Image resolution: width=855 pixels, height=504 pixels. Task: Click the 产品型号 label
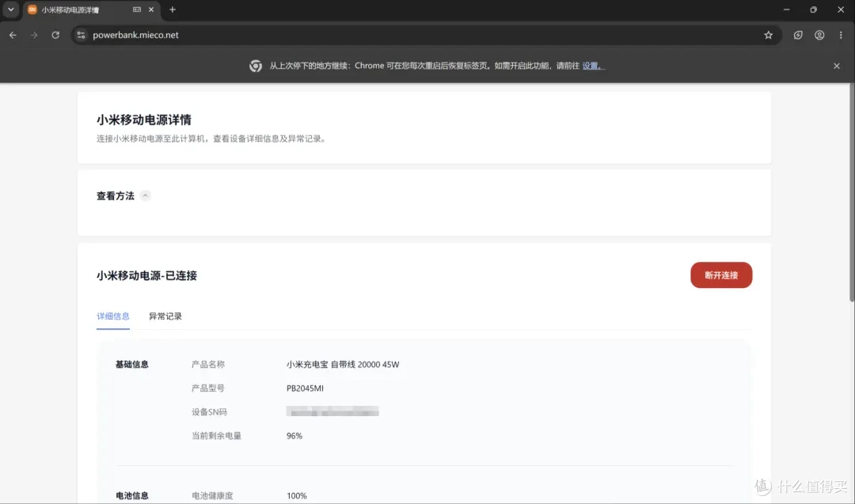[207, 388]
